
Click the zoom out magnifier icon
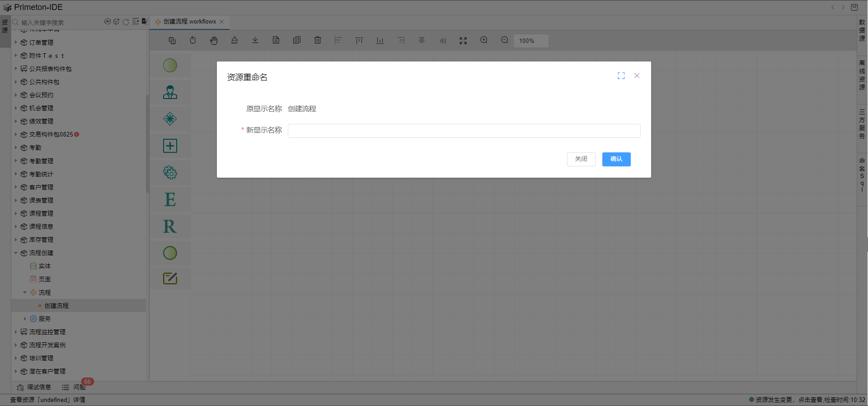pyautogui.click(x=505, y=40)
